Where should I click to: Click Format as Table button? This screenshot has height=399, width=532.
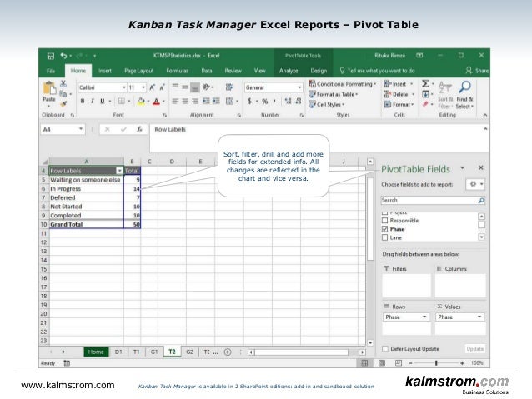pos(334,94)
